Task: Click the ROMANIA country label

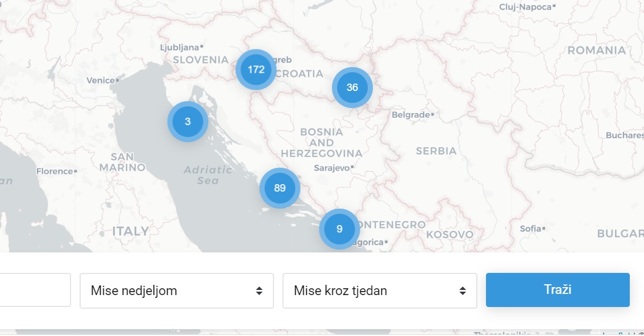Action: coord(596,50)
